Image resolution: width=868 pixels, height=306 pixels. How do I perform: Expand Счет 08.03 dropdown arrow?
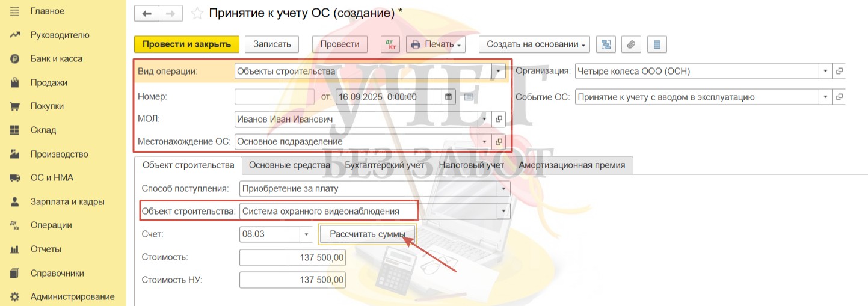click(x=307, y=234)
